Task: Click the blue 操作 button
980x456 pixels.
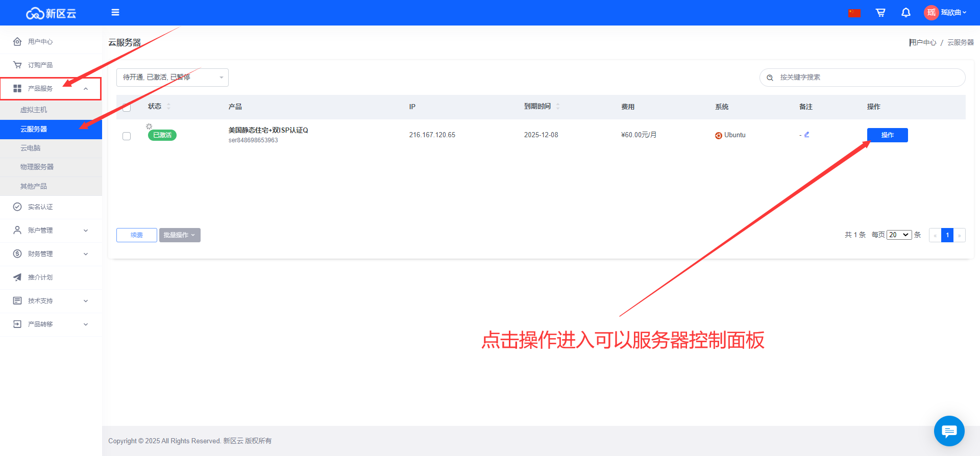Action: point(887,135)
